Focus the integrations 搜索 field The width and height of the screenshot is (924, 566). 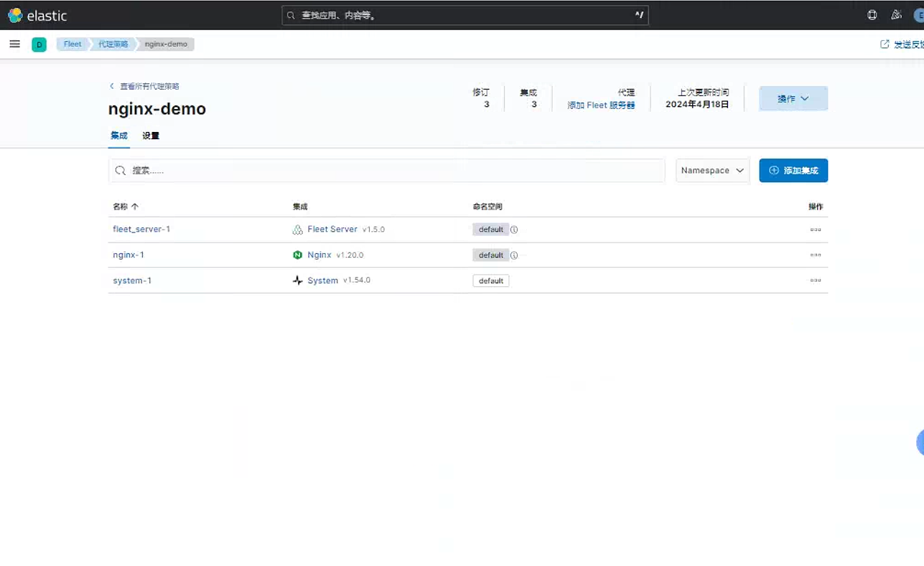[x=386, y=171]
